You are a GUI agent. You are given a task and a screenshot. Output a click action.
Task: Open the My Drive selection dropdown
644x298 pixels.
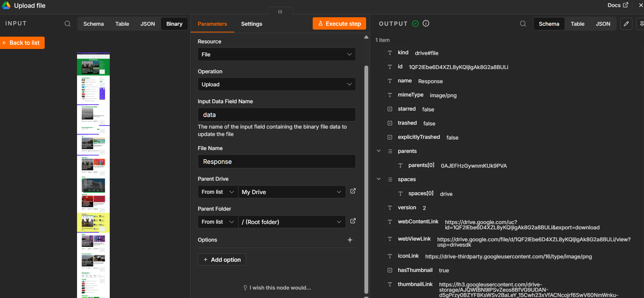tap(292, 192)
